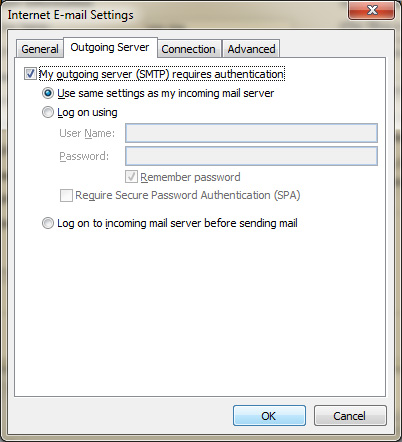Click the Internet E-mail Settings title bar

tap(173, 15)
